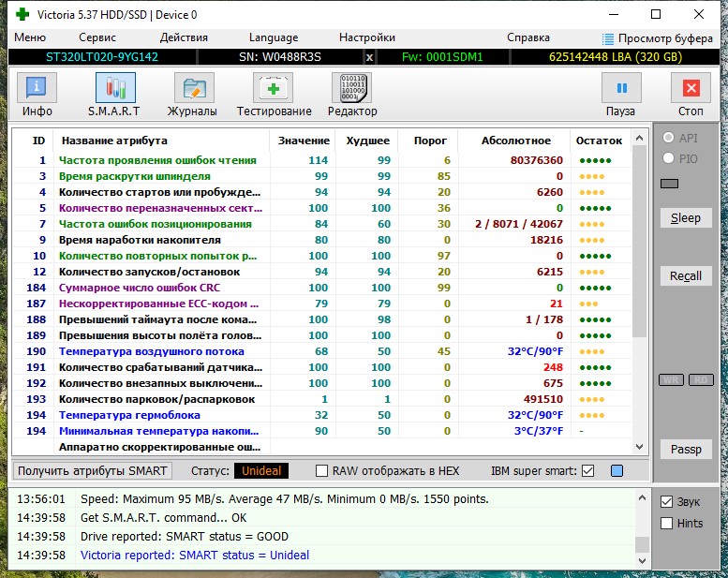728x578 pixels.
Task: Open the Настройки menu
Action: coord(367,37)
